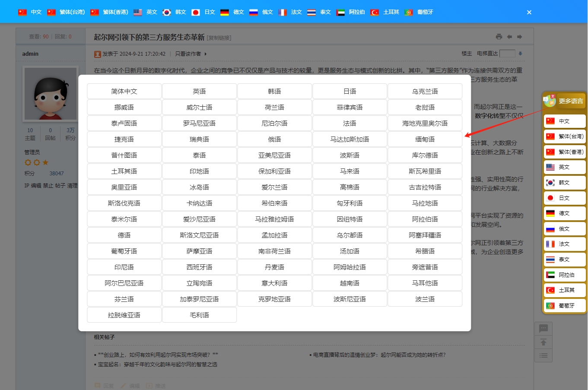Click the Japan flag for 日文 in top bar
This screenshot has height=390, width=588.
[x=196, y=12]
